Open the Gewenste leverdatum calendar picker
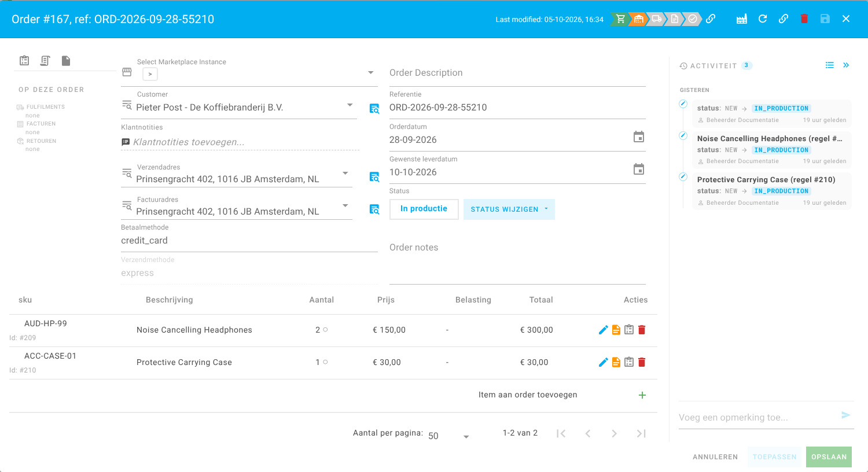Viewport: 868px width, 472px height. point(639,169)
